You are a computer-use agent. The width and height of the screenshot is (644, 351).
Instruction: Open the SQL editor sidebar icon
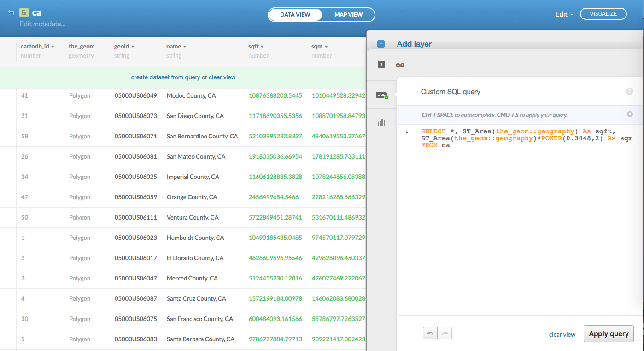381,95
